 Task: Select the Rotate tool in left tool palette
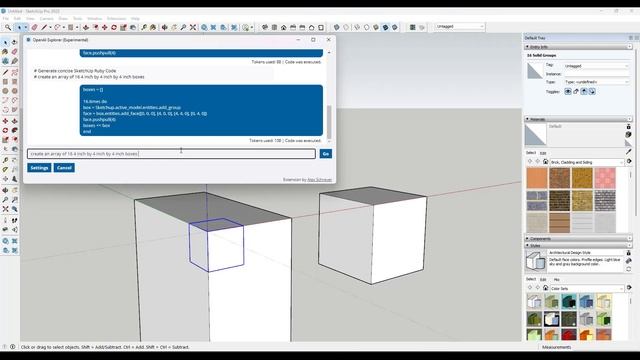click(5, 130)
